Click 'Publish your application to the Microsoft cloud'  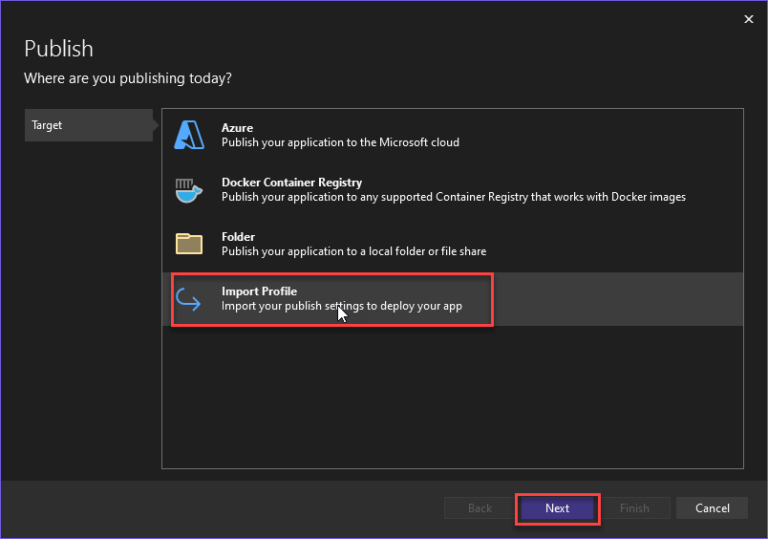[340, 143]
